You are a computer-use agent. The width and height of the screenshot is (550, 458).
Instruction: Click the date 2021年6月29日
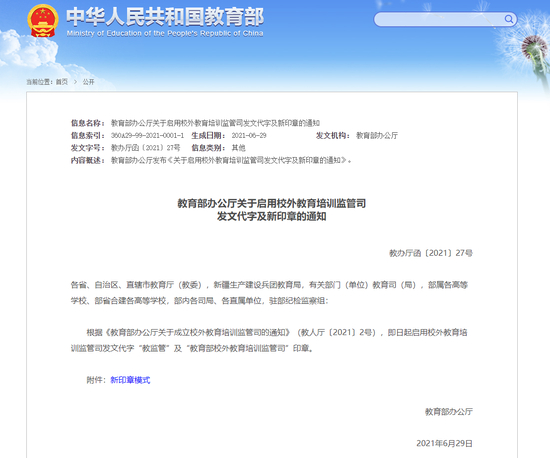point(444,443)
